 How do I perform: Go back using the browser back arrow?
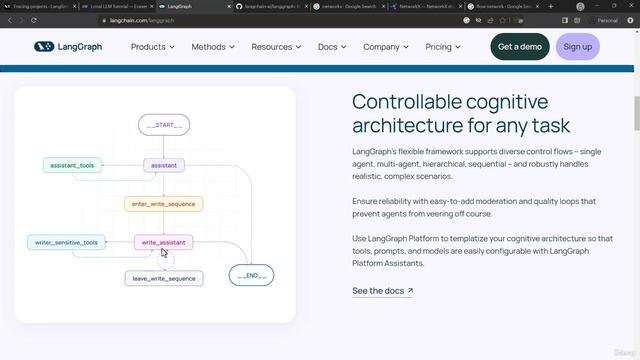click(x=10, y=20)
